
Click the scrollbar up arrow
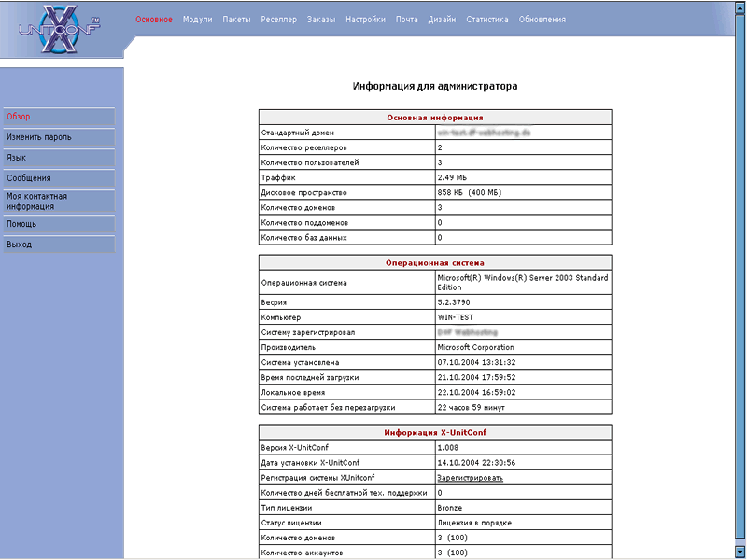tap(740, 7)
